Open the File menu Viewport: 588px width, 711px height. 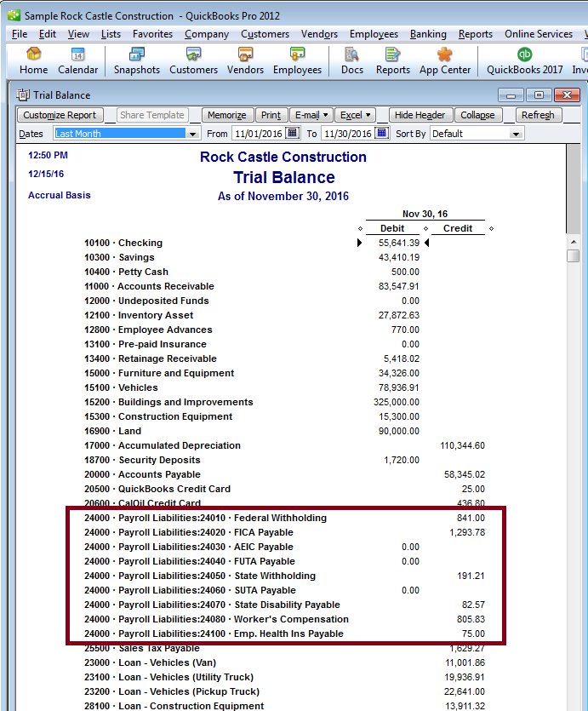pos(20,34)
